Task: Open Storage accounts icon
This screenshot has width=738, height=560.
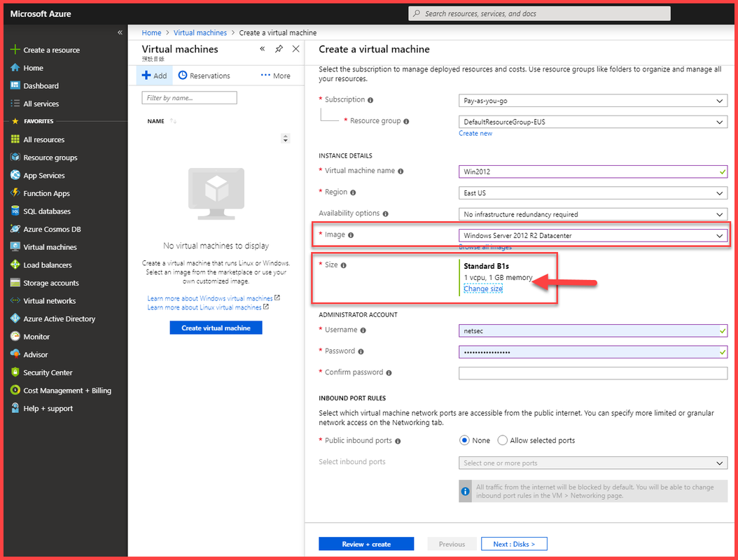Action: [15, 282]
